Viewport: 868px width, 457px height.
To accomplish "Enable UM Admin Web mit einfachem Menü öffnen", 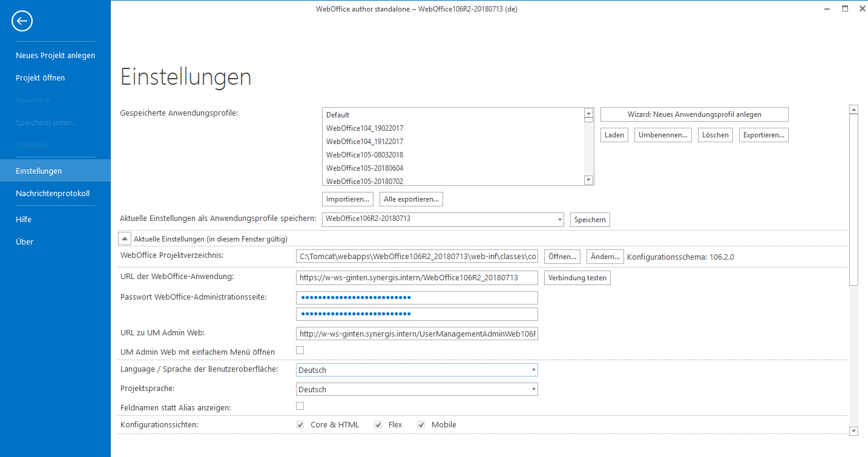I will [x=300, y=350].
